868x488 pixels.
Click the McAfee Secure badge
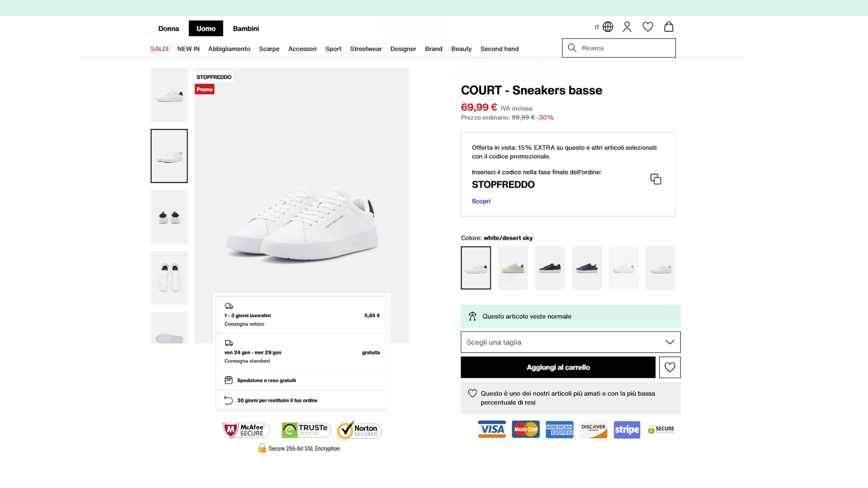[x=246, y=430]
